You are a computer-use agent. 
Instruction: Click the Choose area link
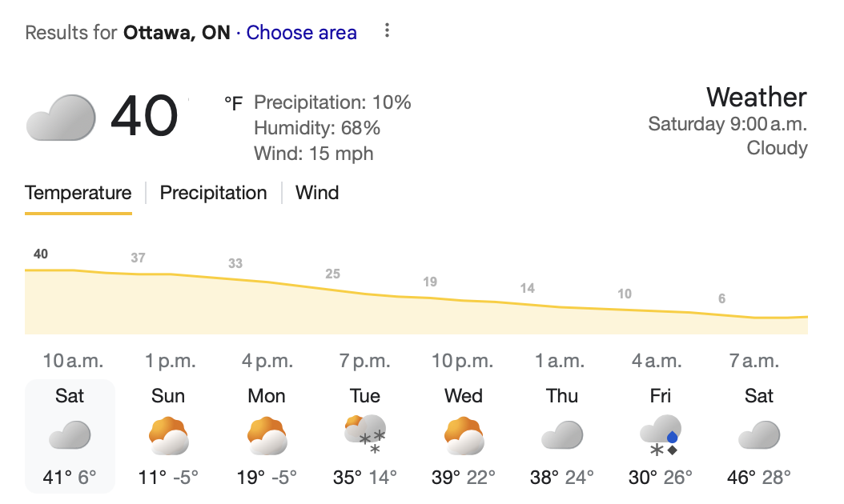pos(301,32)
